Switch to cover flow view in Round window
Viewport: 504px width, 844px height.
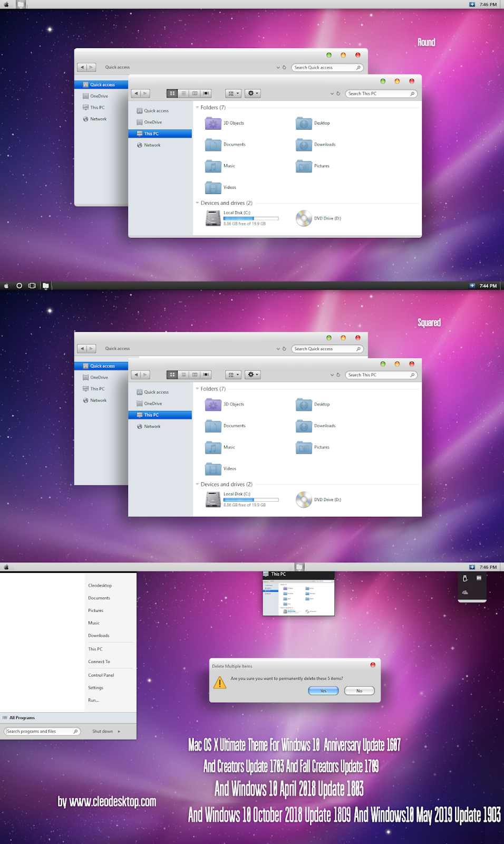click(x=206, y=93)
